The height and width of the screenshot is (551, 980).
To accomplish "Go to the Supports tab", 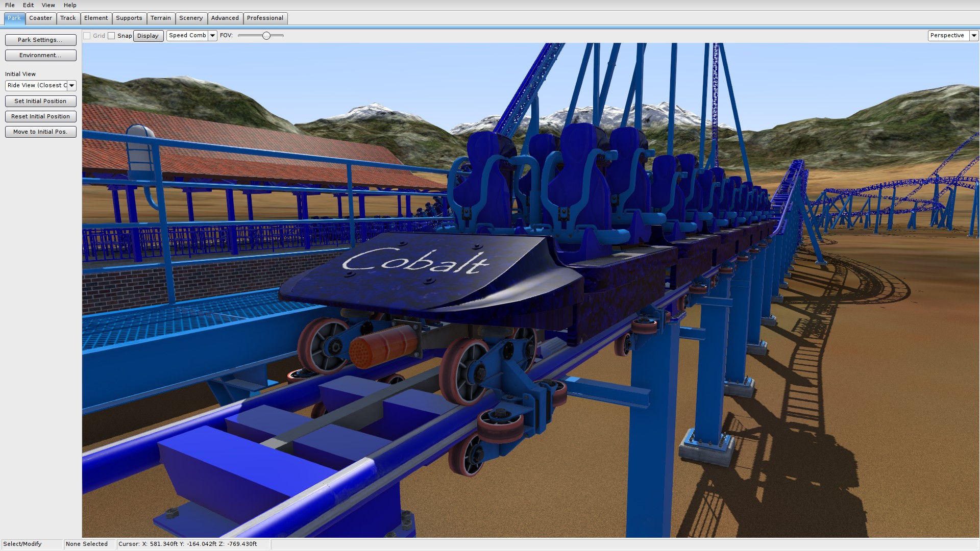I will [x=129, y=18].
